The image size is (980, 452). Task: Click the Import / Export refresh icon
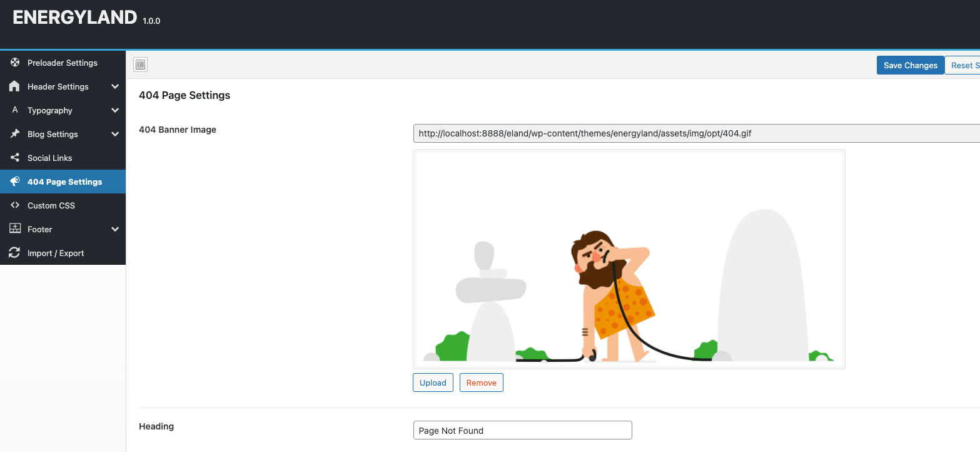15,253
